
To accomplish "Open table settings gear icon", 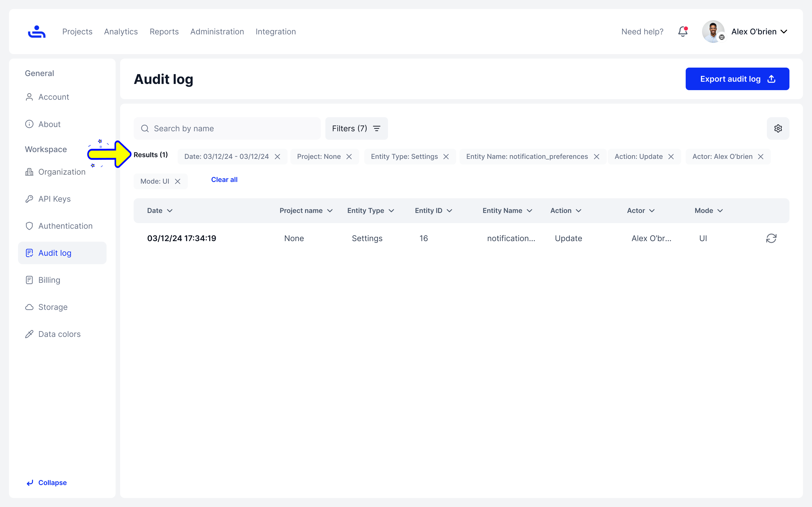I will click(778, 128).
